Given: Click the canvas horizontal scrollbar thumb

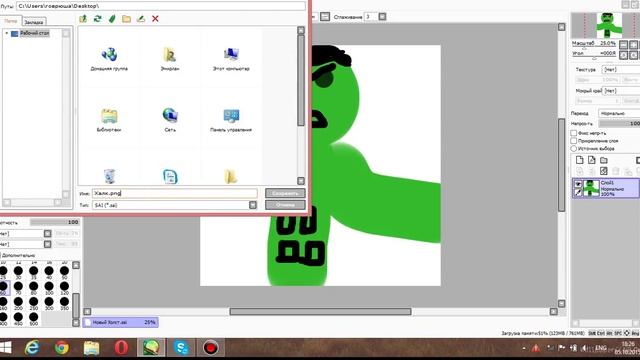Looking at the screenshot, I should (320, 311).
